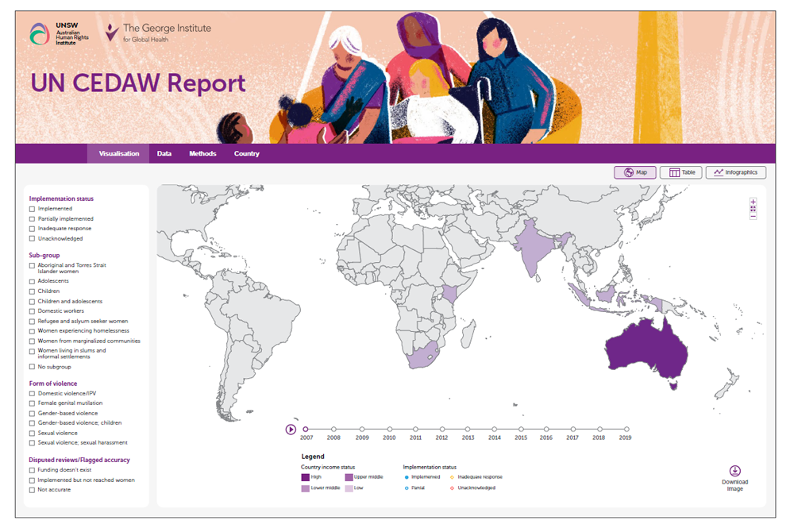Tick the Female genital mutilation filter

[32, 403]
